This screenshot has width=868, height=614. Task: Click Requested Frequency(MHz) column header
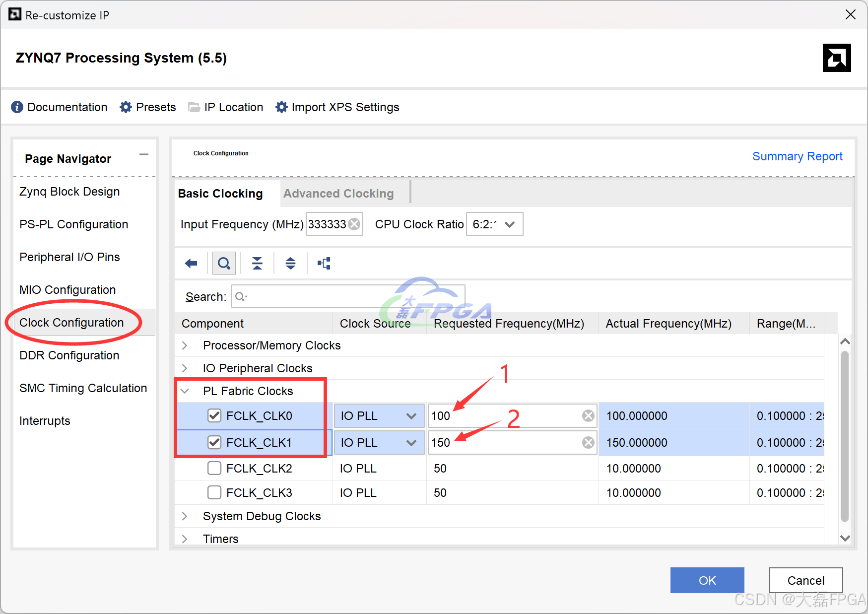coord(513,324)
